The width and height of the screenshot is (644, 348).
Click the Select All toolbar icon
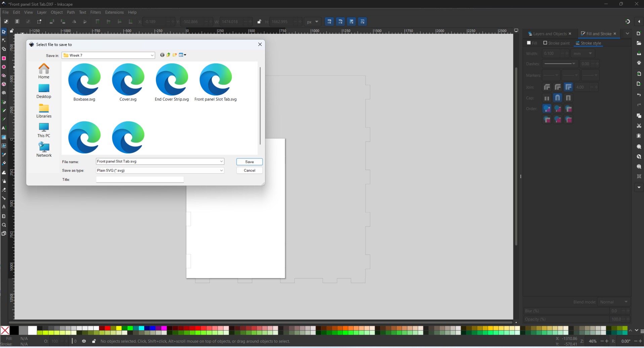[x=6, y=21]
